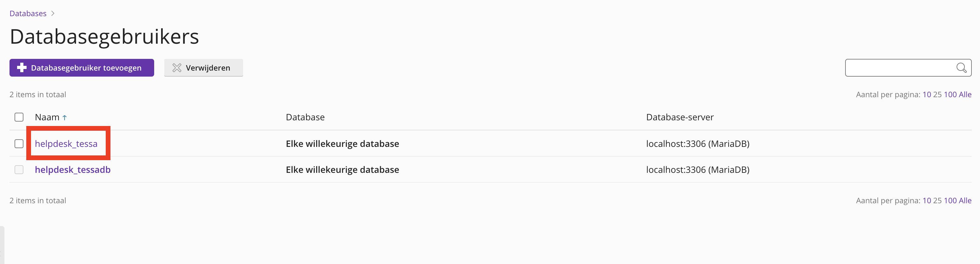Screen dimensions: 980x264
Task: Show 10 per page above the table
Action: coord(927,94)
